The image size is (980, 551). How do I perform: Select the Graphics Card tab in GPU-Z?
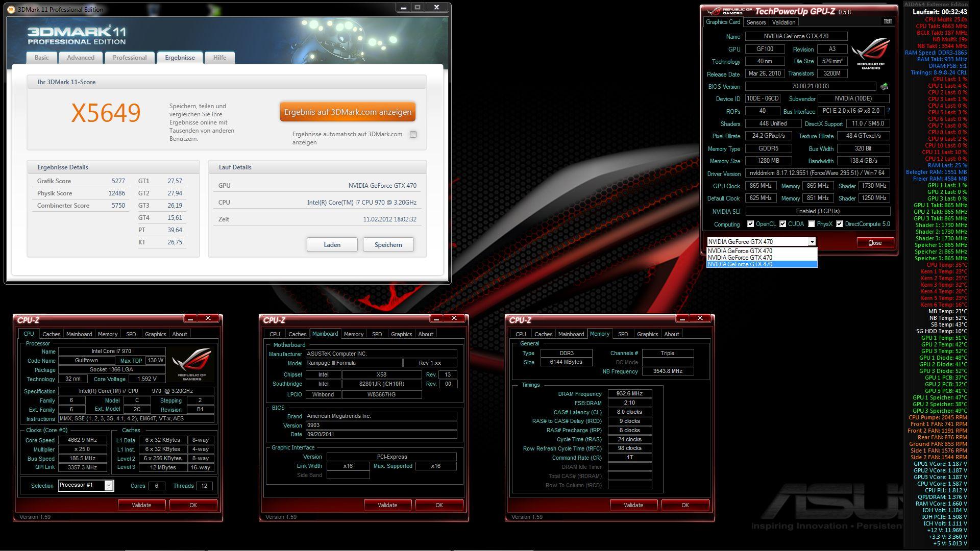pos(723,22)
